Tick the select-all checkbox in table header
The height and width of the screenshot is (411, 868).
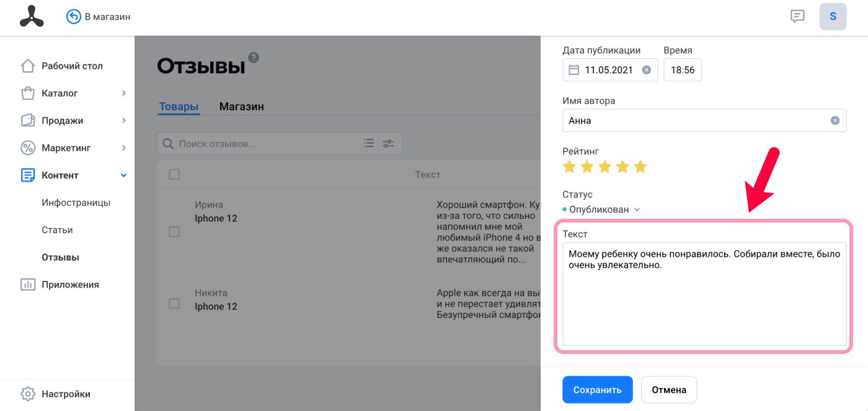(x=174, y=175)
